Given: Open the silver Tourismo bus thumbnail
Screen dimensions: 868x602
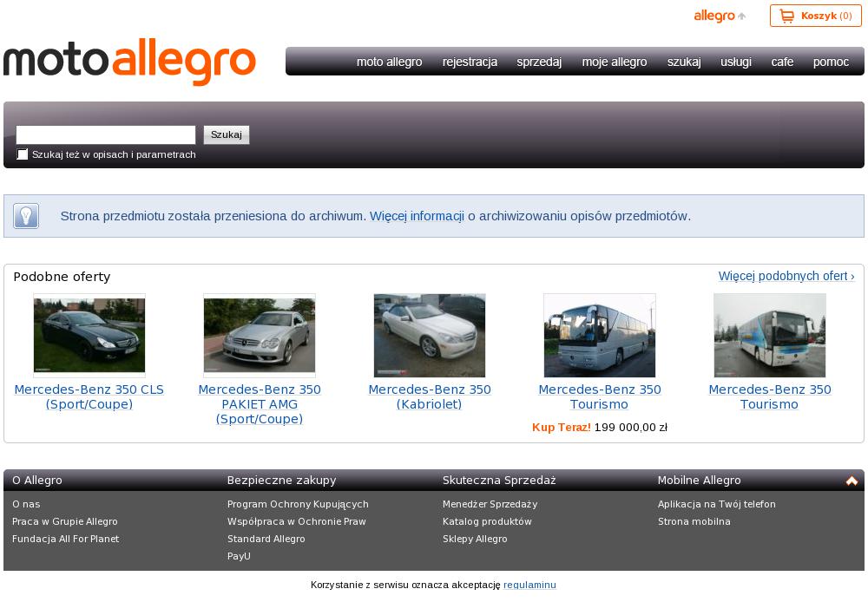Looking at the screenshot, I should [600, 336].
